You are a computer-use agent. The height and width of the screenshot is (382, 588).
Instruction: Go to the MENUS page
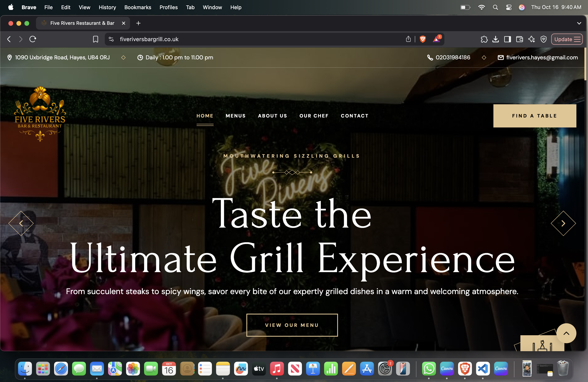[x=235, y=116]
